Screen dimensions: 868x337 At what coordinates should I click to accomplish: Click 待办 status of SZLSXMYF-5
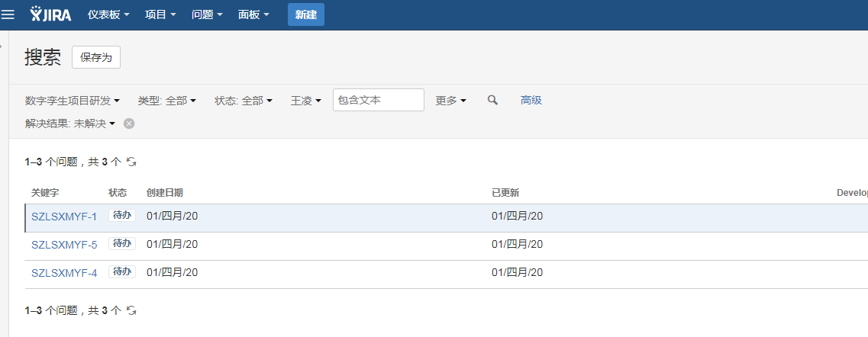click(x=122, y=244)
